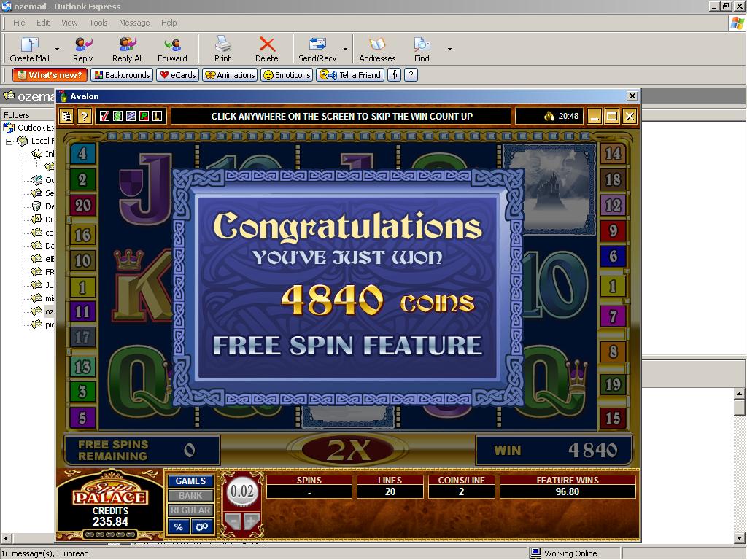
Task: Toggle the red checkmark option icon
Action: coord(104,116)
